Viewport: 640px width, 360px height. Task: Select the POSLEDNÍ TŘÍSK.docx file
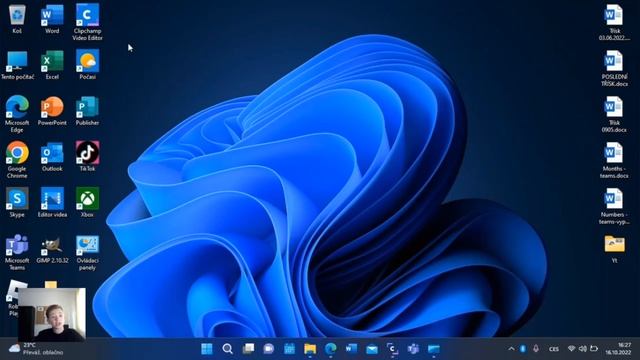pos(614,69)
